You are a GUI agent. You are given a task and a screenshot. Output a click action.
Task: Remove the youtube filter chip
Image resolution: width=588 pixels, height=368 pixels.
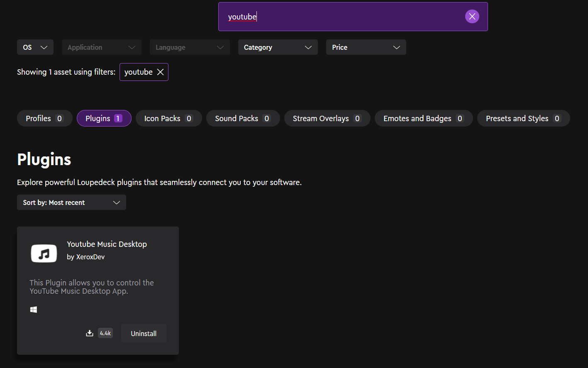(160, 72)
